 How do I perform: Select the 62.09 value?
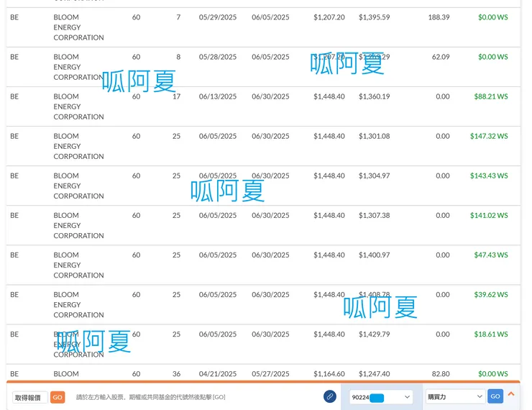[441, 57]
